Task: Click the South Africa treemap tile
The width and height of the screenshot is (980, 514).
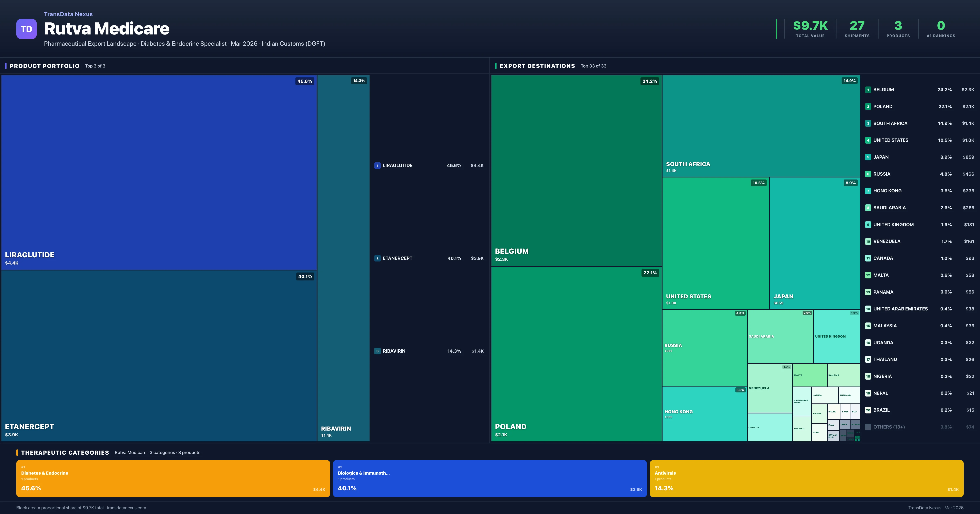Action: click(761, 125)
